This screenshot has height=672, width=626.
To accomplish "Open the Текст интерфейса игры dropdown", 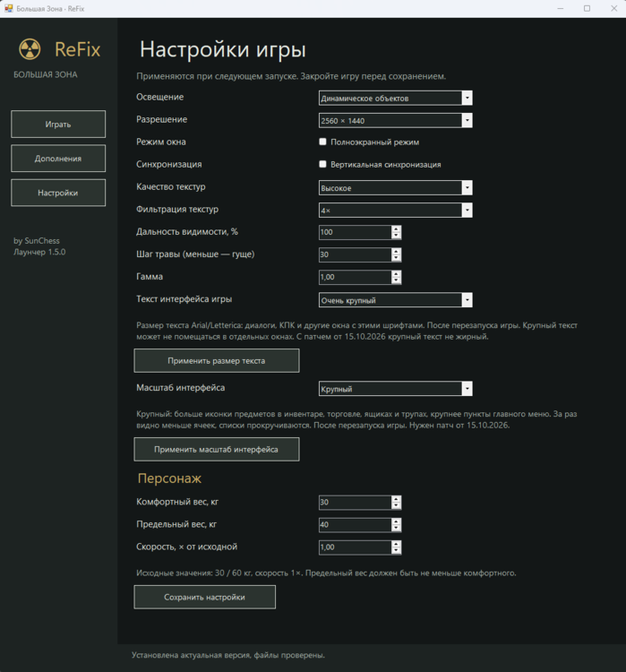I will point(396,300).
